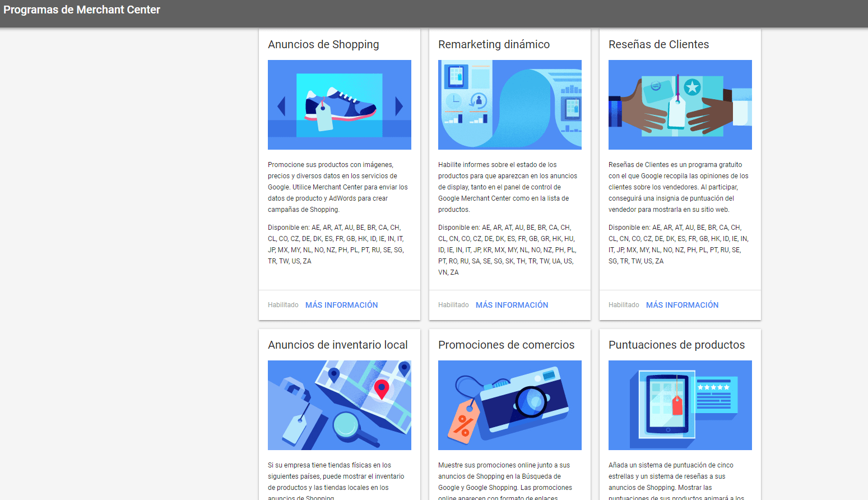Click 'Disponible en' countries list under Remarketing dinámico
The image size is (868, 500).
507,250
